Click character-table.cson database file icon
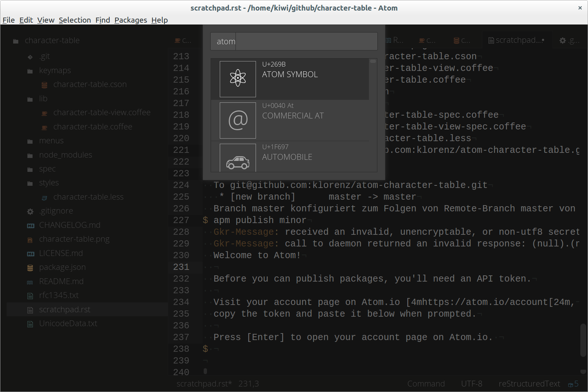Viewport: 588px width, 392px height. [x=44, y=85]
